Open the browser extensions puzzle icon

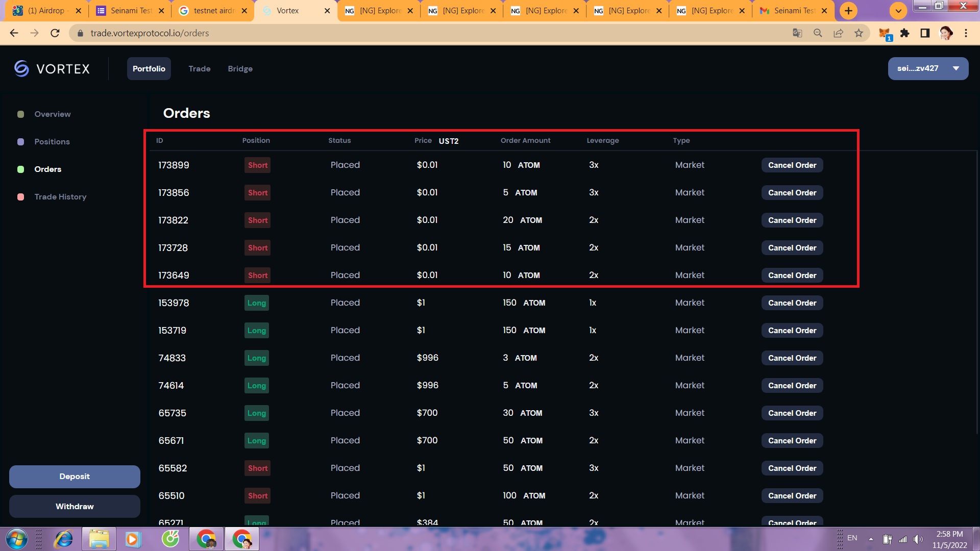(x=904, y=33)
